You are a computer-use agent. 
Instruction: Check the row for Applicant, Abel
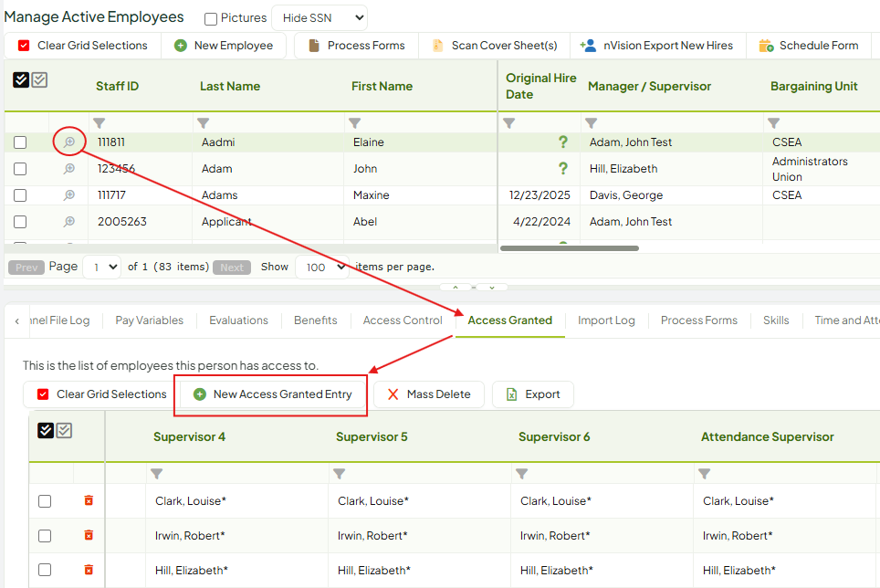(x=20, y=222)
